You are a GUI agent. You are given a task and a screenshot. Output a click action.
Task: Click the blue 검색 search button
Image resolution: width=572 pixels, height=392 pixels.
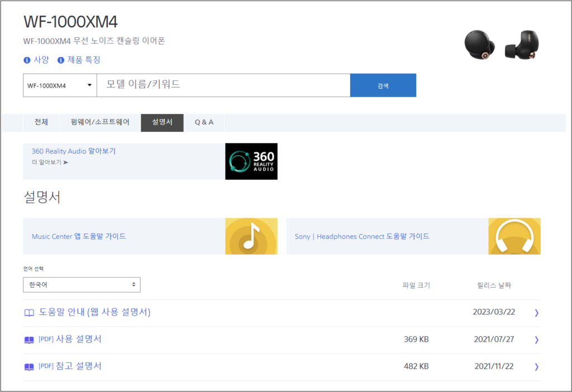click(x=383, y=85)
